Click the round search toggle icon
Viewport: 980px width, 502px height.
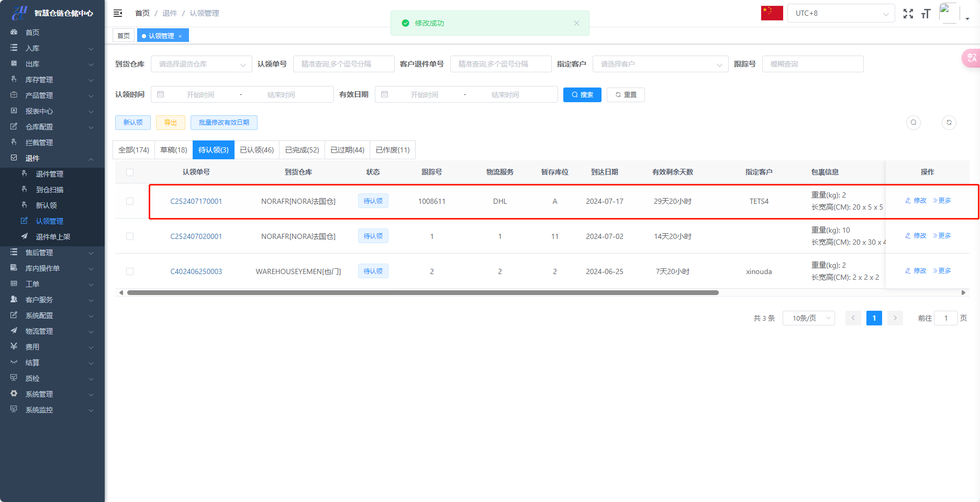point(914,123)
